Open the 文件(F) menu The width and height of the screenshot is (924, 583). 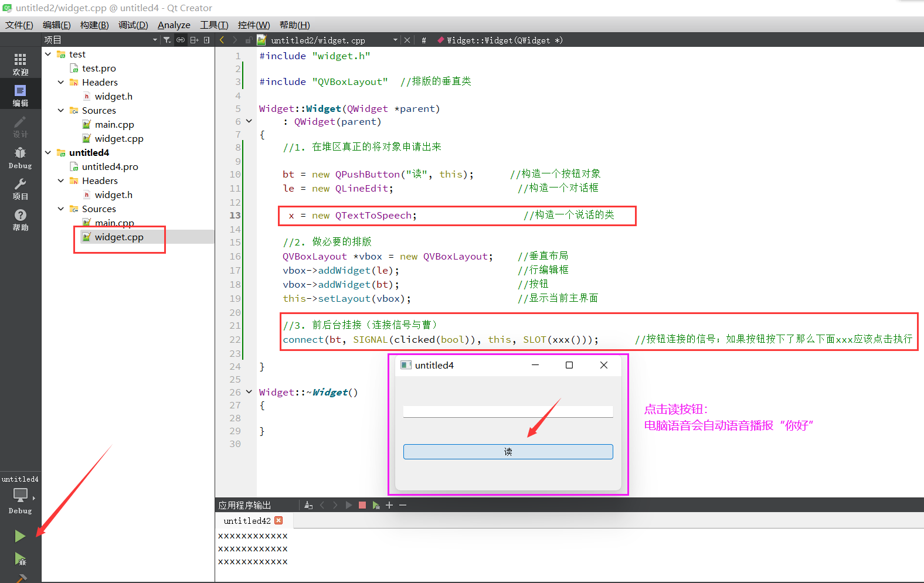pos(19,25)
